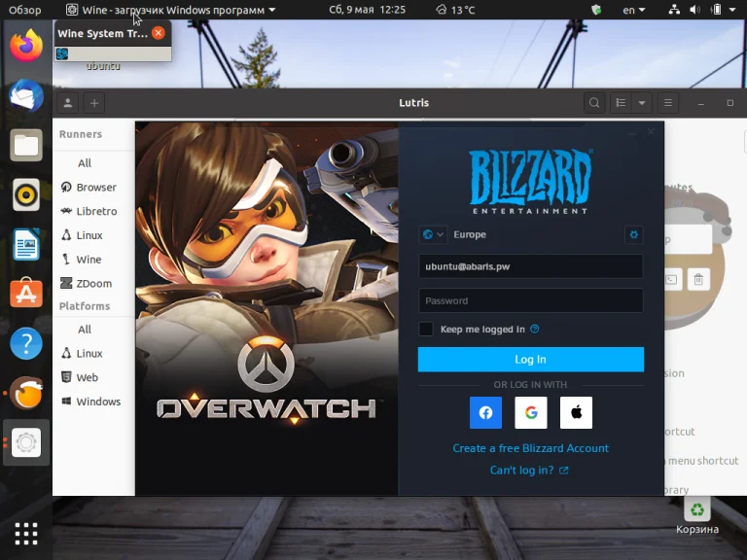
Task: Open the clock and calendar menu
Action: point(367,10)
